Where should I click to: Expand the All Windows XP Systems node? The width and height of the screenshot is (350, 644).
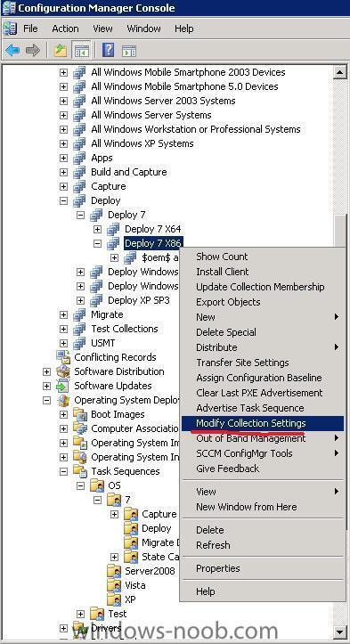(x=63, y=143)
